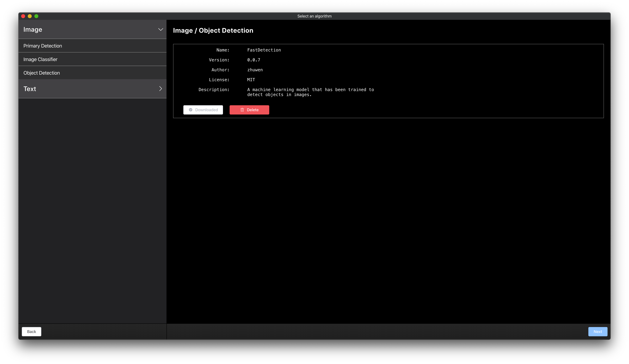Open the Primary Detection algorithm list
The width and height of the screenshot is (629, 364).
pyautogui.click(x=43, y=46)
